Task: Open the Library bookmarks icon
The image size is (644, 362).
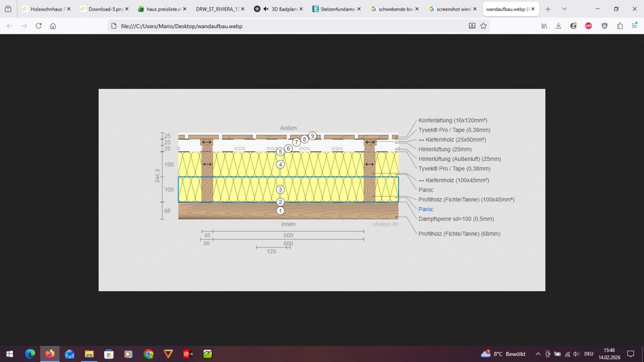Action: click(x=544, y=26)
